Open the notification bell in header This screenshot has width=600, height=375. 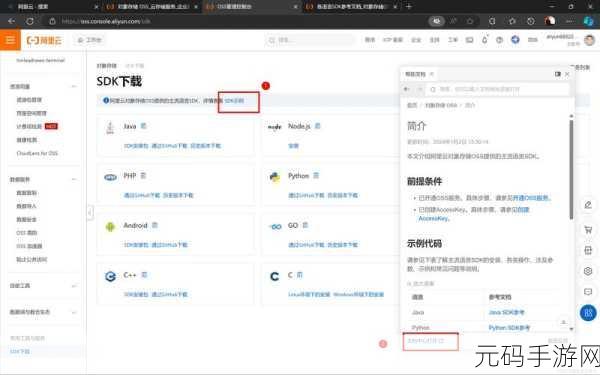[x=485, y=40]
